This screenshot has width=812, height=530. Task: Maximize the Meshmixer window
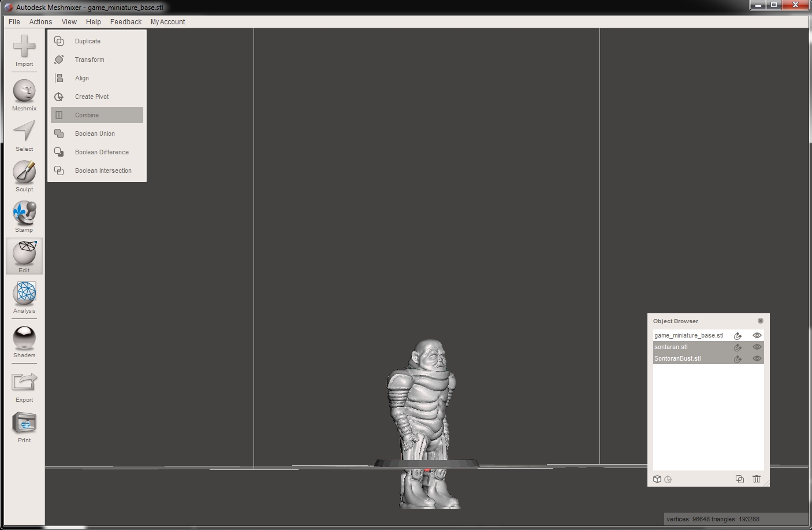(774, 5)
